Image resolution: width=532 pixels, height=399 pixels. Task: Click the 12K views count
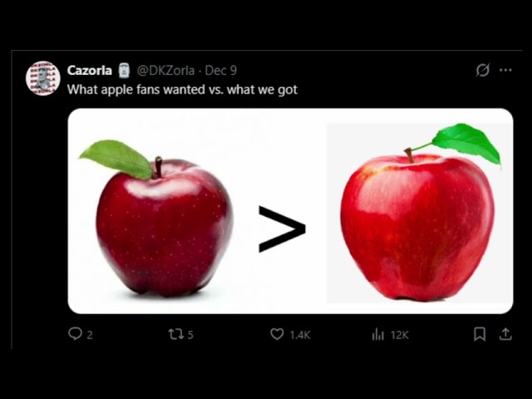pyautogui.click(x=399, y=335)
